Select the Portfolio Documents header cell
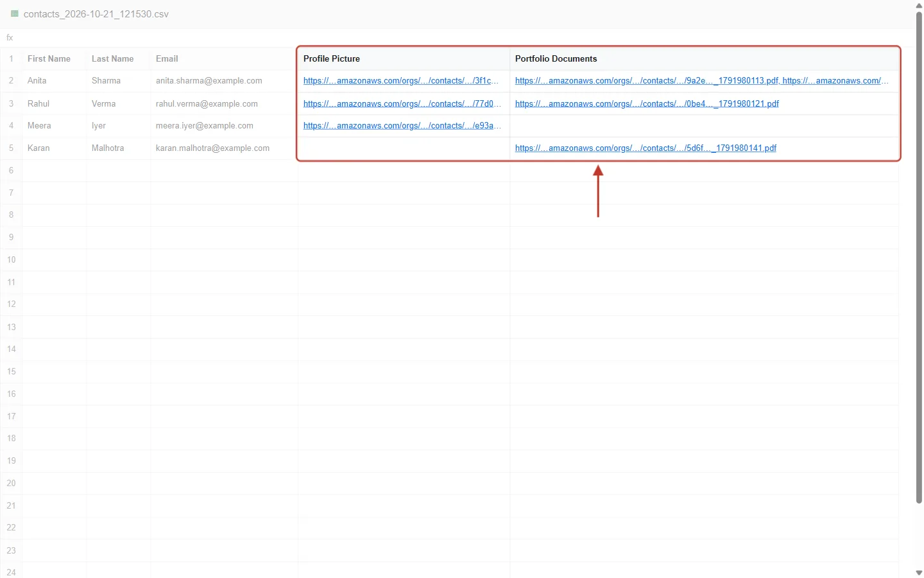The height and width of the screenshot is (578, 924). 704,58
